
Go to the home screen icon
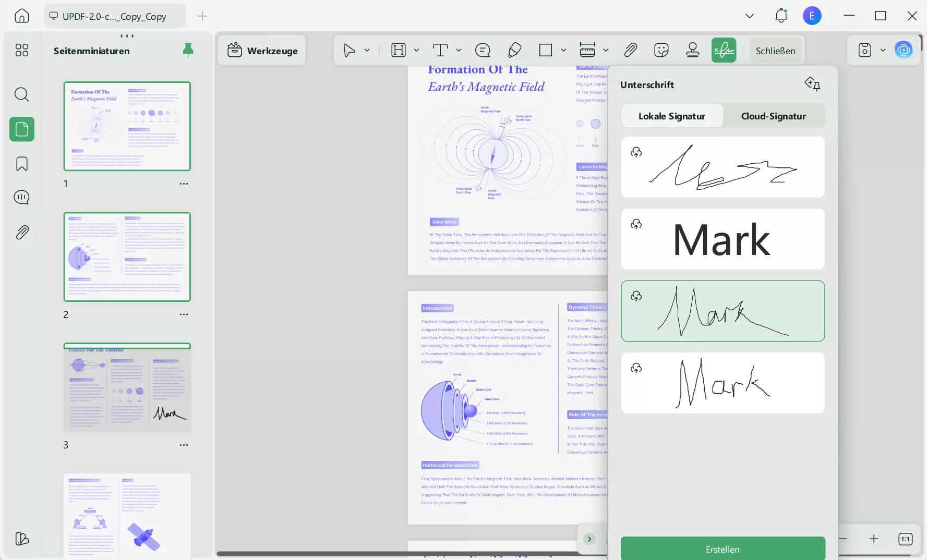click(22, 16)
